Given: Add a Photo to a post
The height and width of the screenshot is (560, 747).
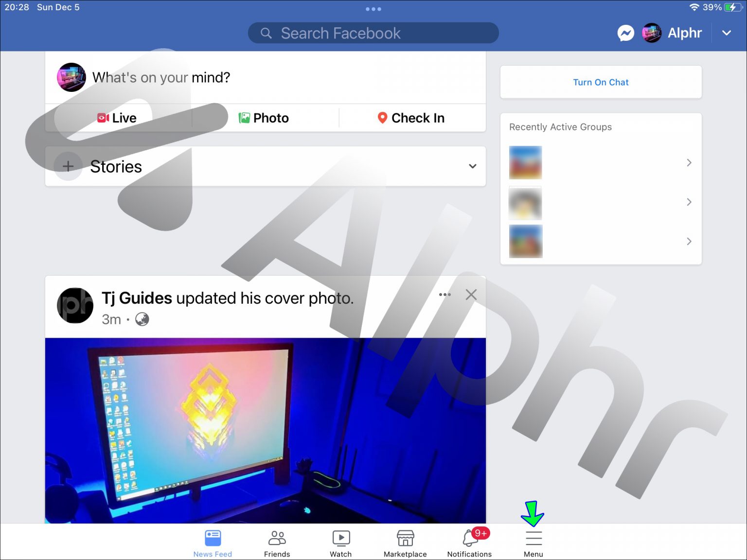Looking at the screenshot, I should 264,118.
